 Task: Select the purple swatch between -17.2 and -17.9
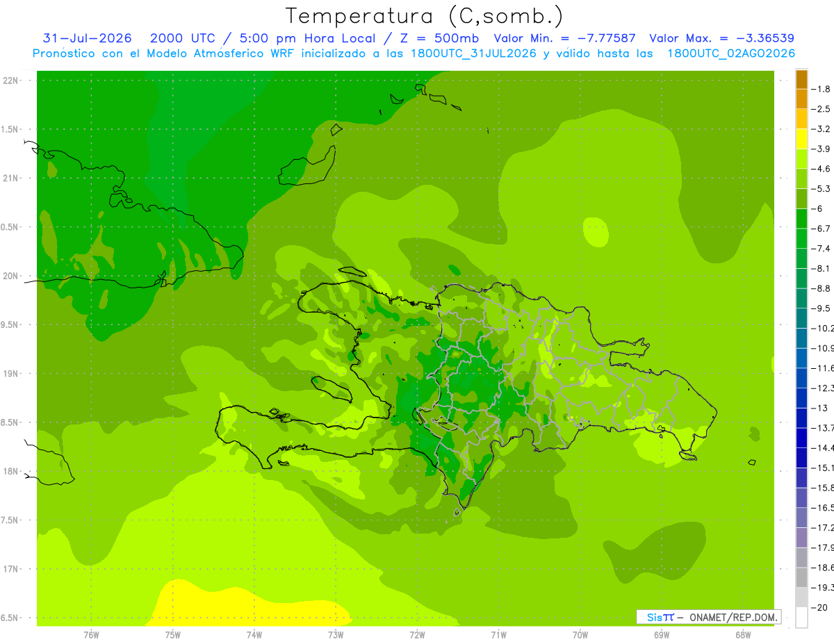pyautogui.click(x=801, y=538)
